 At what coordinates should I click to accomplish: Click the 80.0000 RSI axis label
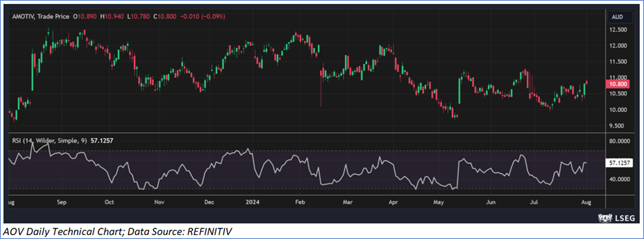tap(619, 141)
